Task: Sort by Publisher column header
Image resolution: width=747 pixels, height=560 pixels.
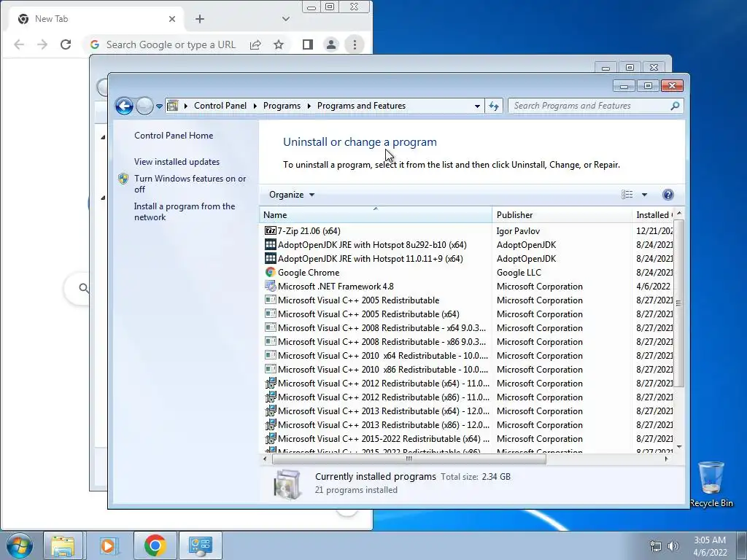Action: pos(562,215)
